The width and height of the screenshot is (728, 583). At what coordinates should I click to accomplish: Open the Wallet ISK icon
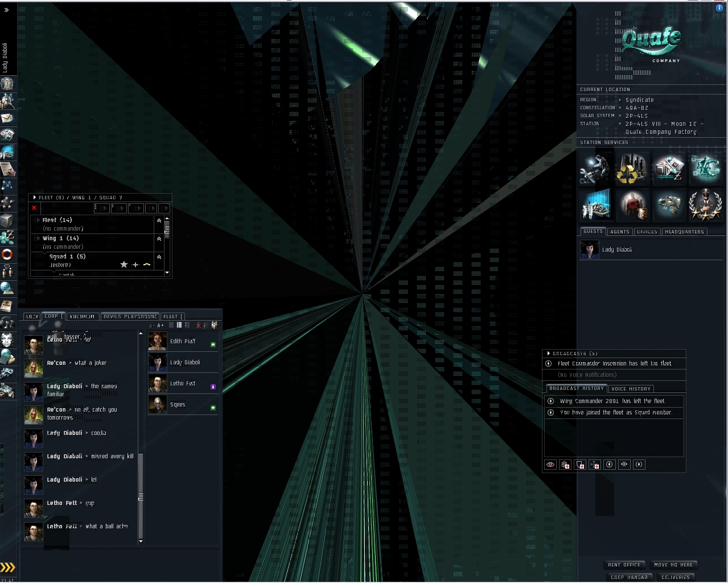7,237
